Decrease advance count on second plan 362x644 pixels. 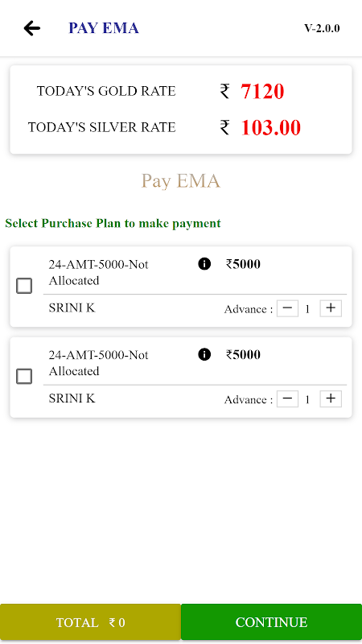tap(287, 398)
